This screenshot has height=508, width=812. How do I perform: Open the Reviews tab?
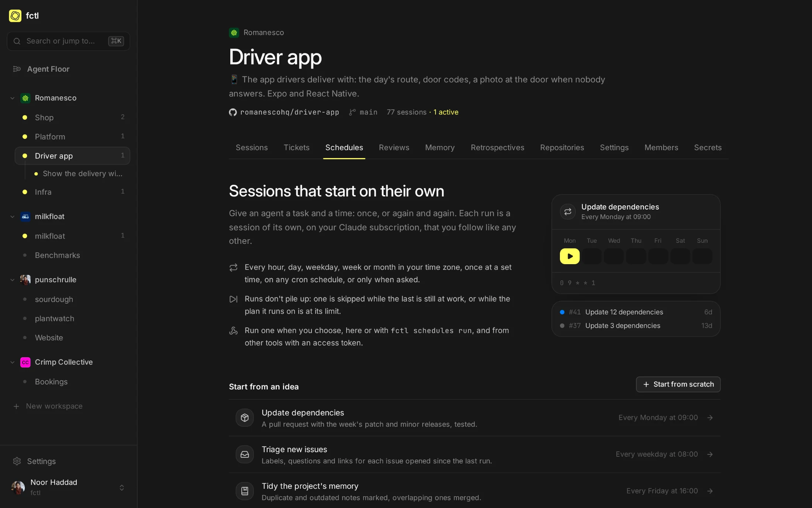(x=394, y=147)
